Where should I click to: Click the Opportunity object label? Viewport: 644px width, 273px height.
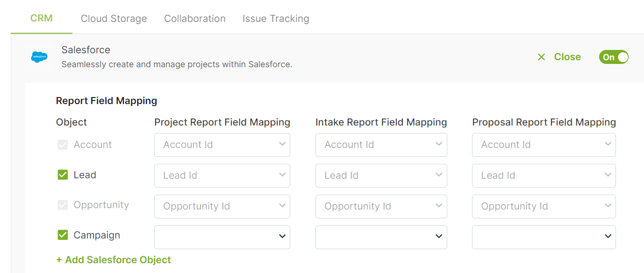[x=101, y=205]
